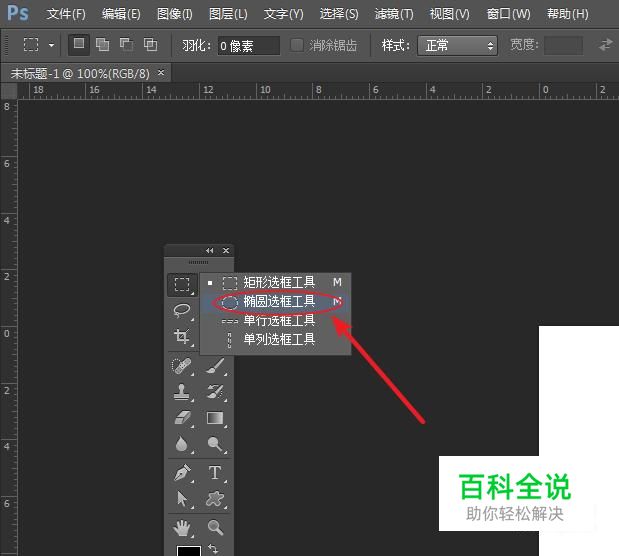Screen dimensions: 619x556
Task: Select the Crop tool
Action: point(182,337)
